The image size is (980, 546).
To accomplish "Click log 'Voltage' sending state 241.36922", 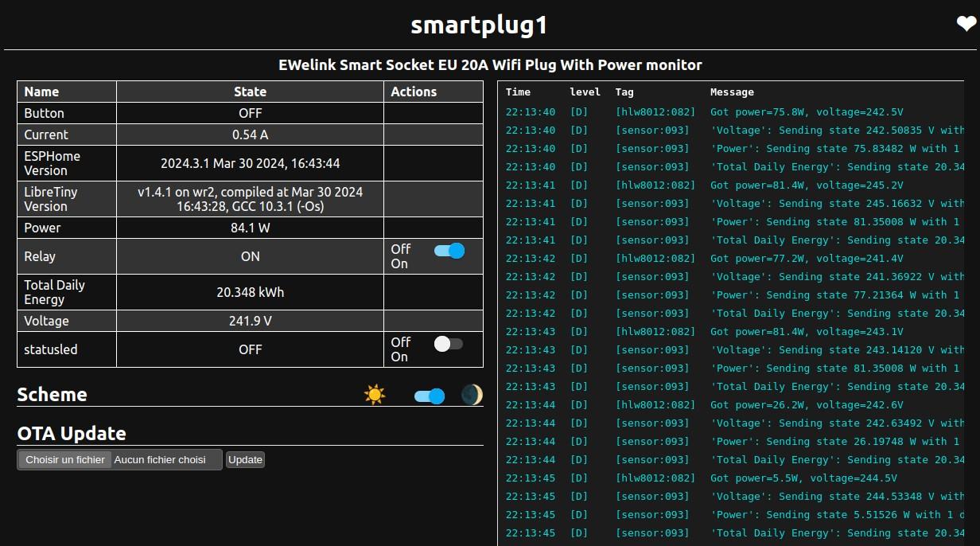I will pos(838,277).
